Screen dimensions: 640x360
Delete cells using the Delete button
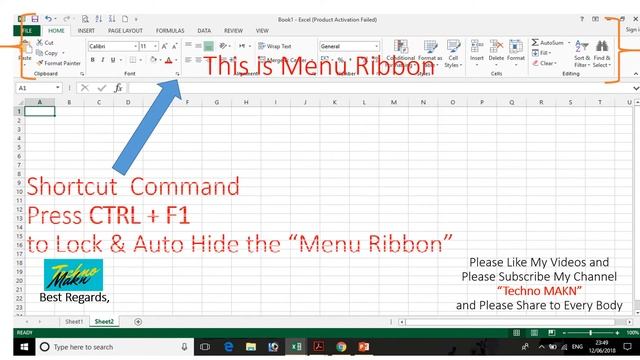(496, 53)
